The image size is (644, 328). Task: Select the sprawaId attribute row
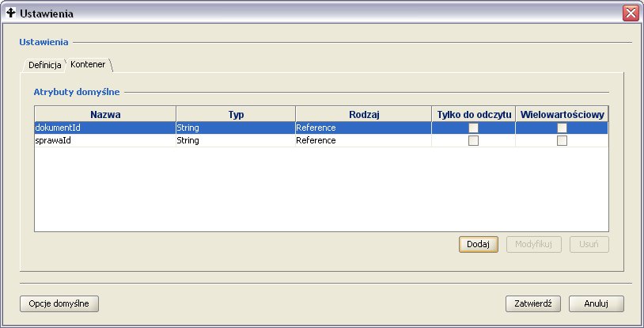104,141
